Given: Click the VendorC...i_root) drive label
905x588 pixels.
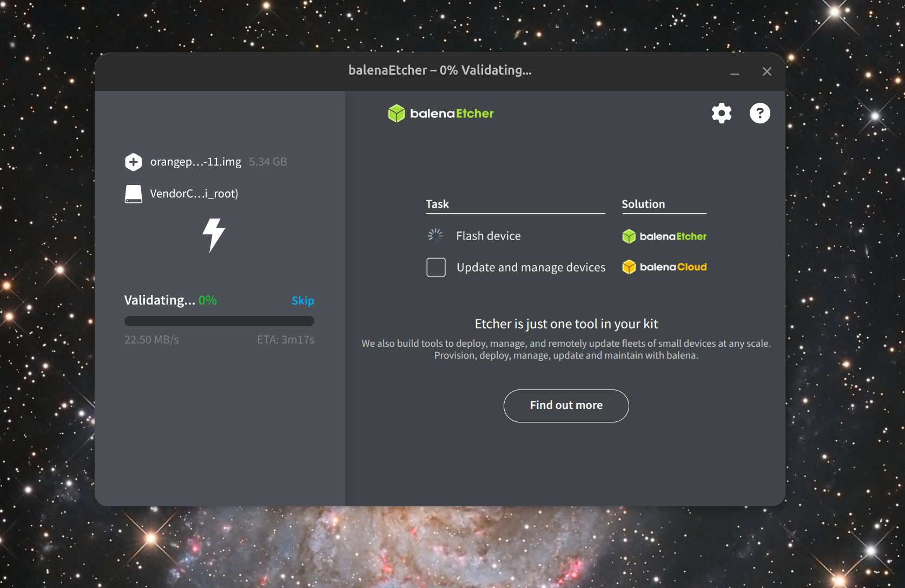Looking at the screenshot, I should [194, 194].
